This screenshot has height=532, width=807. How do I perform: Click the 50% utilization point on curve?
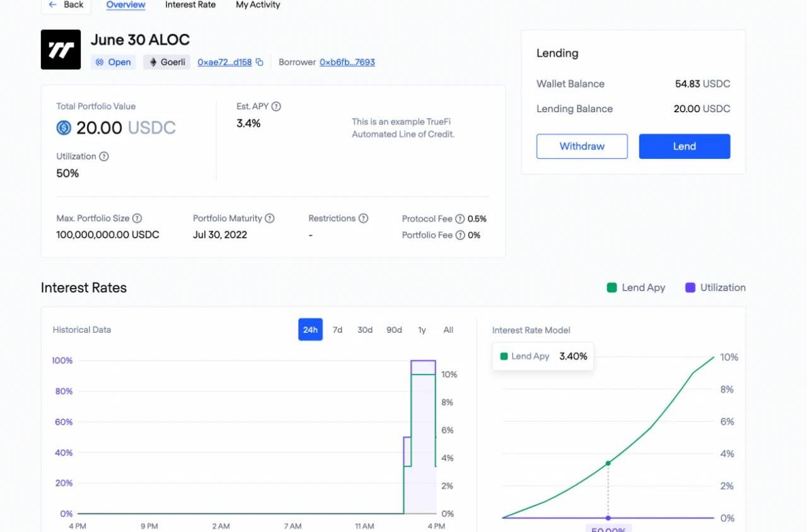click(x=608, y=463)
